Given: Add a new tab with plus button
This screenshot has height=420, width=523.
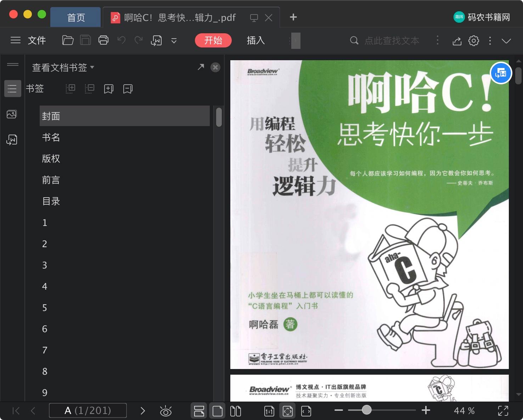Looking at the screenshot, I should pos(293,17).
